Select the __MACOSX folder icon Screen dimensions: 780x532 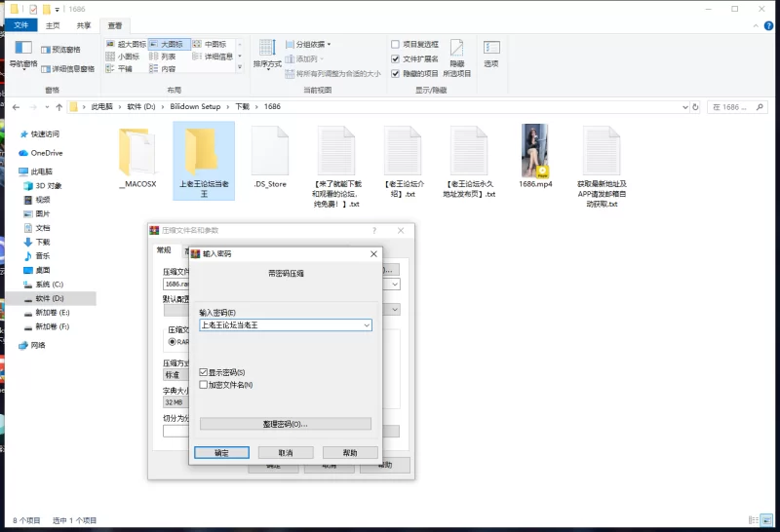tap(136, 153)
